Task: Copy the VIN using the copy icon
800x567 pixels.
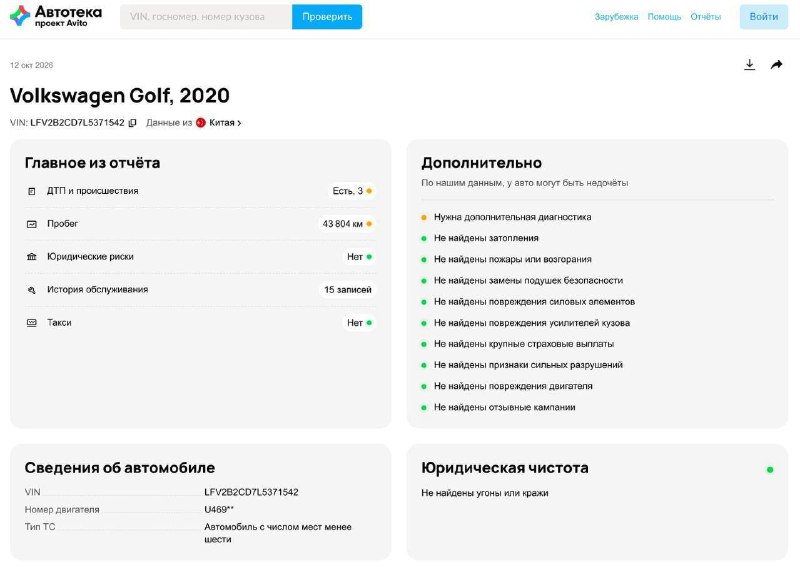Action: coord(132,123)
